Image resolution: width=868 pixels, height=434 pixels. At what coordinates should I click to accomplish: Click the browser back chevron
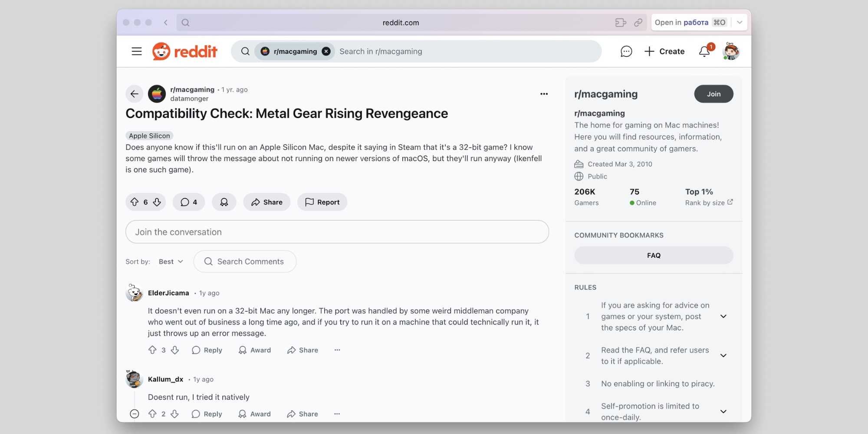166,23
